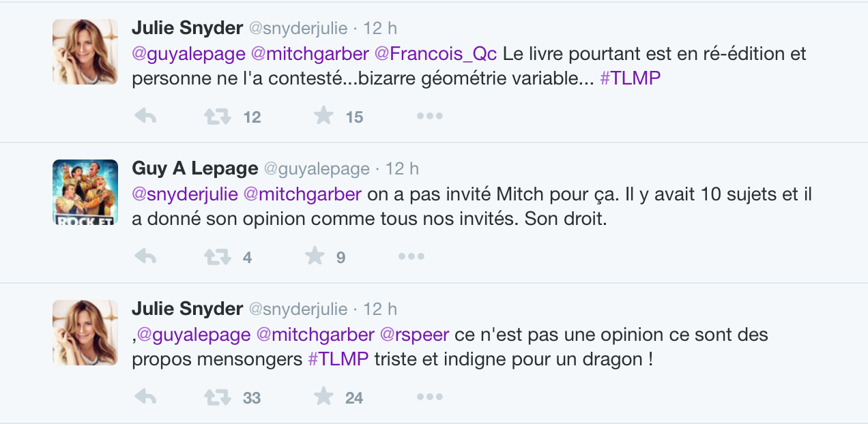Reply to Julie Snyder's first tweet
The image size is (868, 424).
click(145, 117)
